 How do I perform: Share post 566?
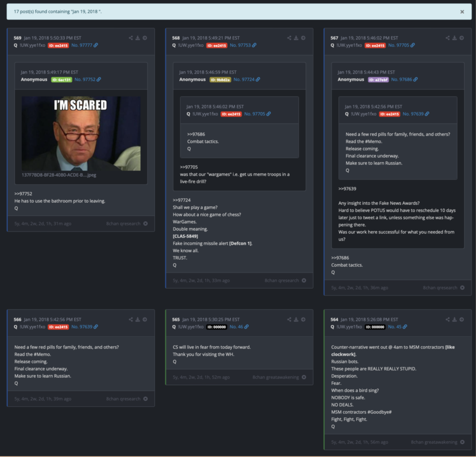coord(131,319)
